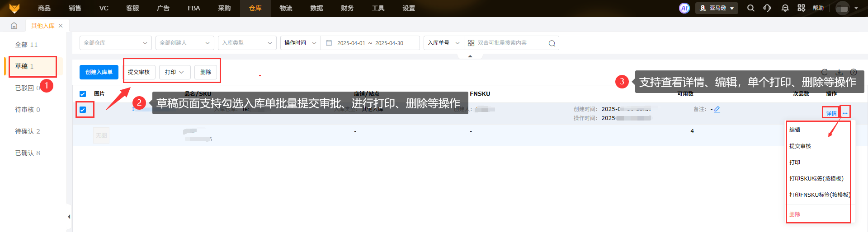This screenshot has height=232, width=868.
Task: Open the 入库单号 dropdown
Action: pos(444,43)
